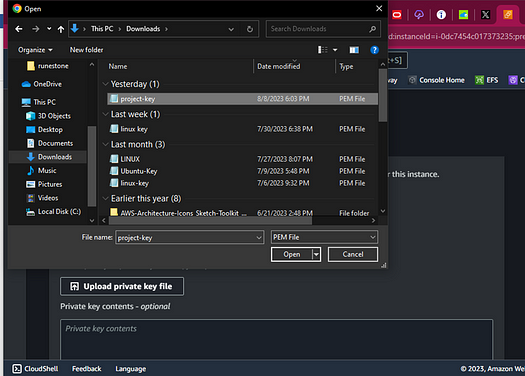The width and height of the screenshot is (525, 376).
Task: Collapse the Yesterday (1) group
Action: [x=105, y=84]
